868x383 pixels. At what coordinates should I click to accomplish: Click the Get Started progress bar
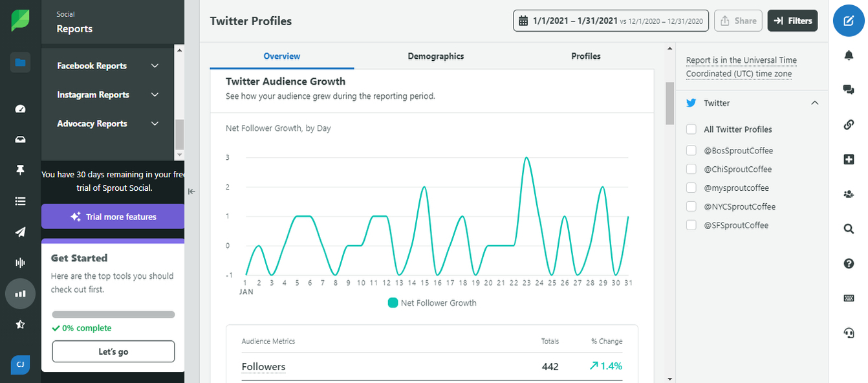pos(113,315)
